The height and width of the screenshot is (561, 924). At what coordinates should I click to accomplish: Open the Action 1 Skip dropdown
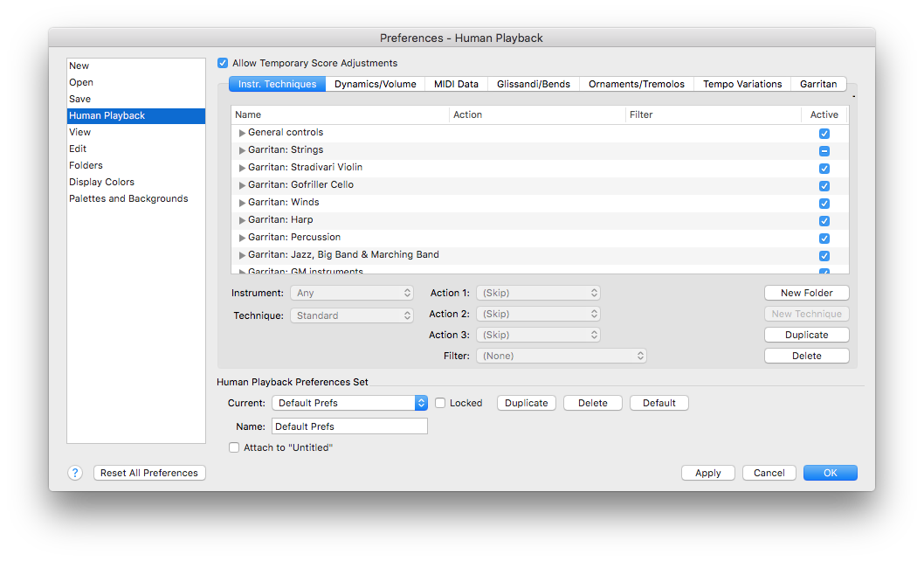pyautogui.click(x=538, y=293)
